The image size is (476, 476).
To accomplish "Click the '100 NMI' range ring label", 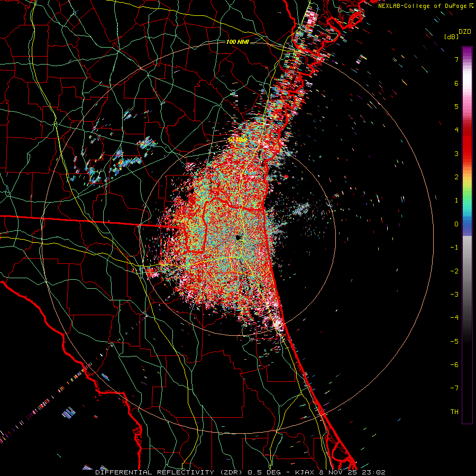I will [x=237, y=42].
